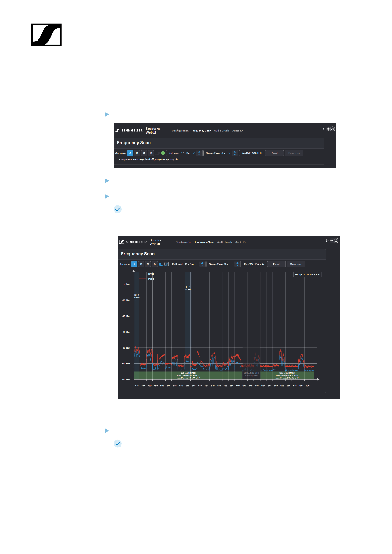This screenshot has height=554, width=392.
Task: Open the Frequency Scan tab in the active-scan WebUI
Action: click(205, 242)
